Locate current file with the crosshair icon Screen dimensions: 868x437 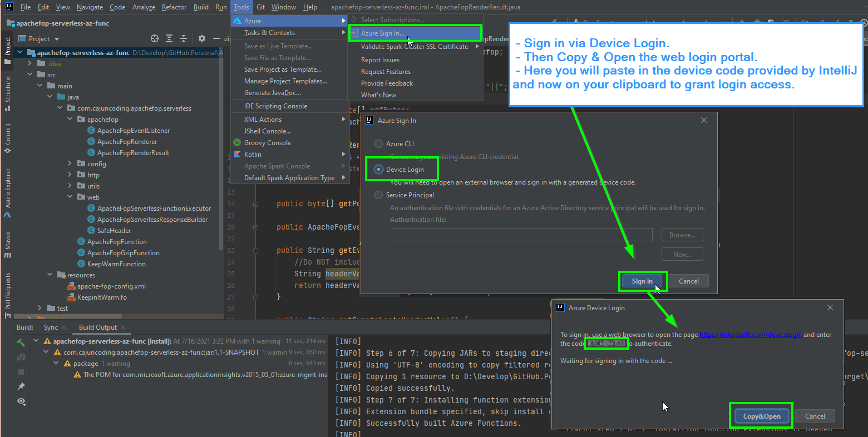click(155, 38)
